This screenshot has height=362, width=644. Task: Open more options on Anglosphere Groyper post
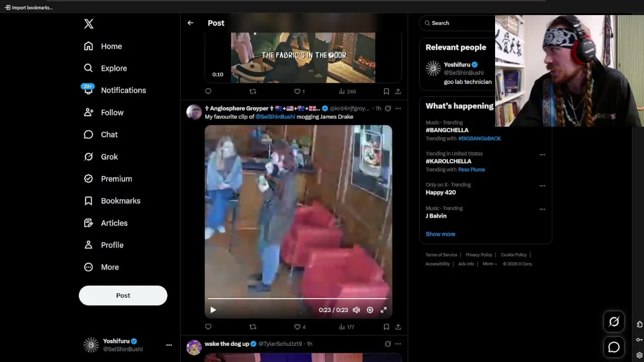[398, 108]
